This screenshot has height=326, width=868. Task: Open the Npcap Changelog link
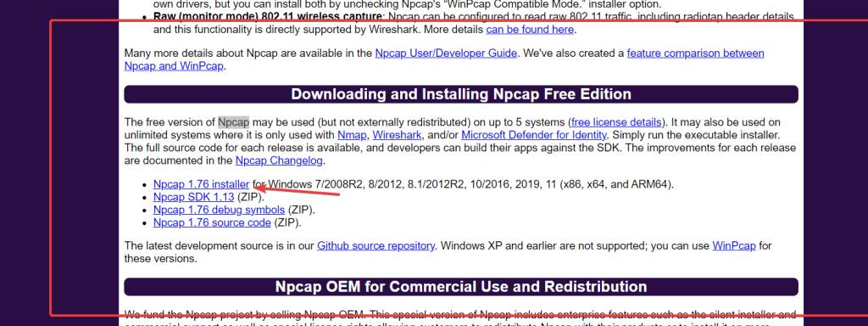tap(278, 161)
